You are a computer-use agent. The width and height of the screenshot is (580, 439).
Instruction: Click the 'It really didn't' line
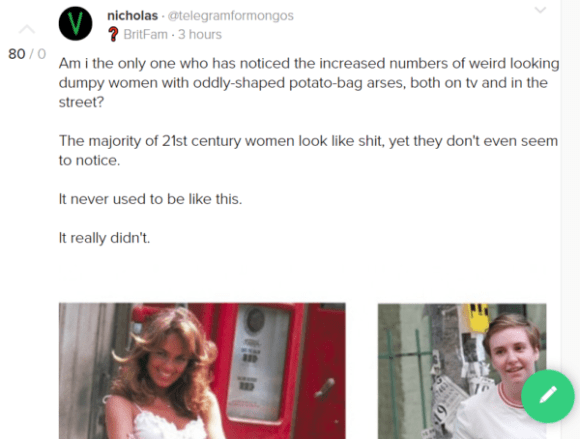pyautogui.click(x=104, y=238)
